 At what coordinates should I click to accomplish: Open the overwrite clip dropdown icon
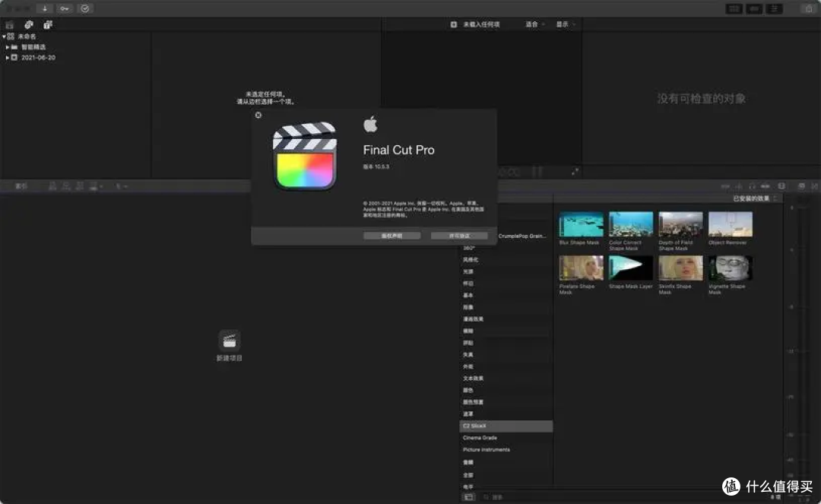96,185
